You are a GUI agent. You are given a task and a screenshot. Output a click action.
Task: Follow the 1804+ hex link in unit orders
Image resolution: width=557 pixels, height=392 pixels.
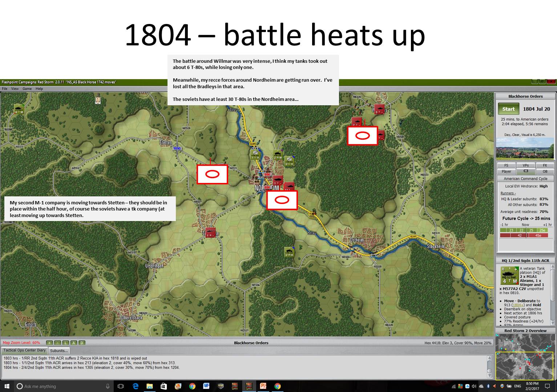click(518, 305)
